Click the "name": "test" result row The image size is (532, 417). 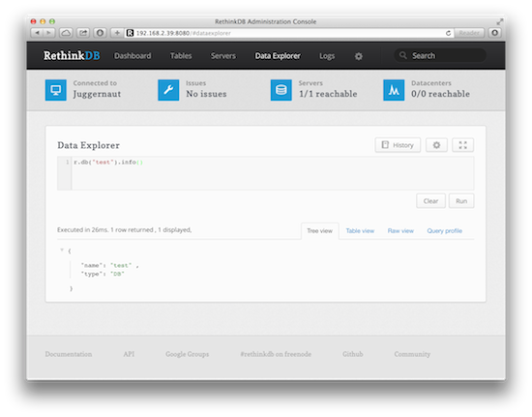(109, 265)
